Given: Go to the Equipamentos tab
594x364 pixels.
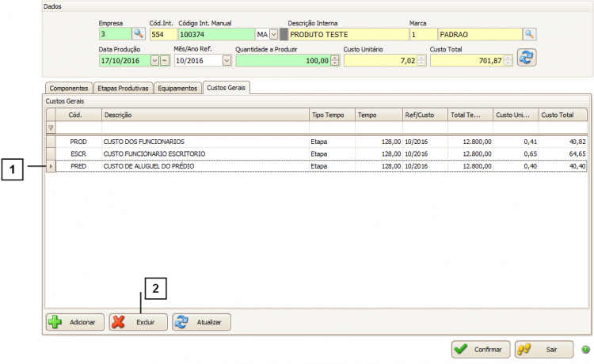Looking at the screenshot, I should [177, 88].
